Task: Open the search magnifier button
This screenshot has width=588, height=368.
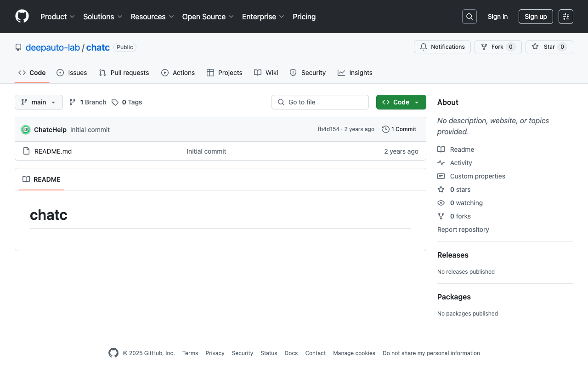Action: [469, 17]
